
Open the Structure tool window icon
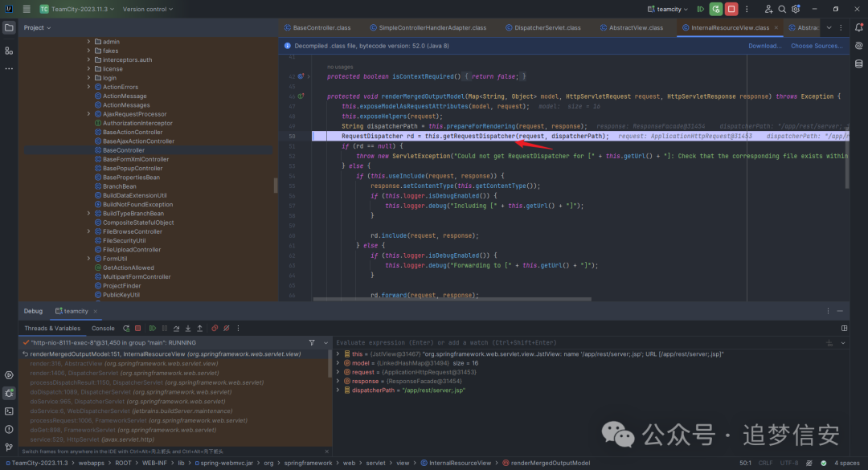tap(9, 51)
